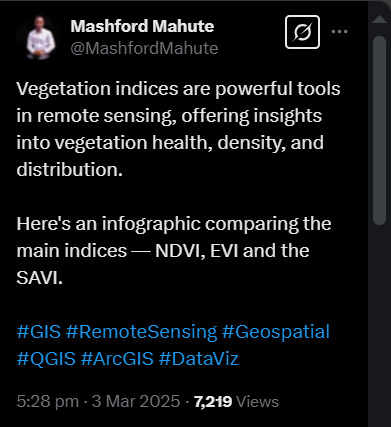The image size is (391, 427).
Task: Click the 7,219 Views count
Action: [236, 401]
